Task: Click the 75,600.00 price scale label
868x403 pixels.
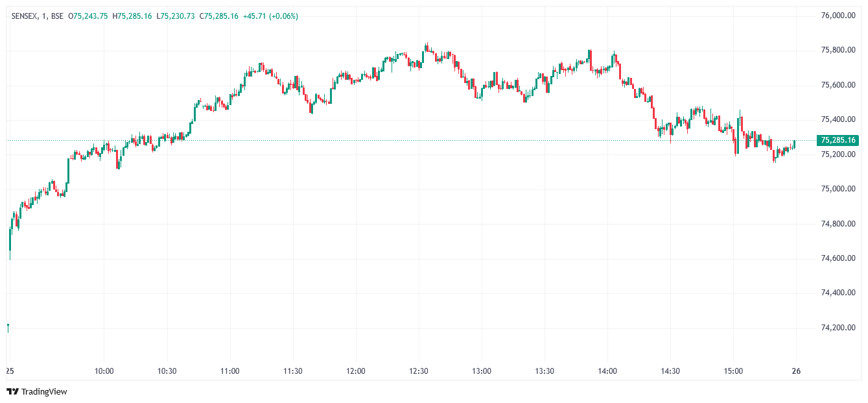Action: click(x=838, y=85)
